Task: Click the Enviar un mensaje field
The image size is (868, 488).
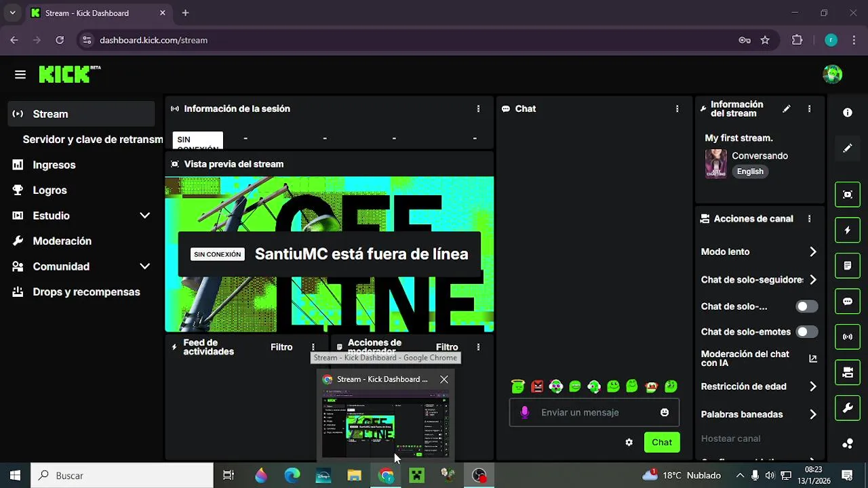Action: point(594,412)
